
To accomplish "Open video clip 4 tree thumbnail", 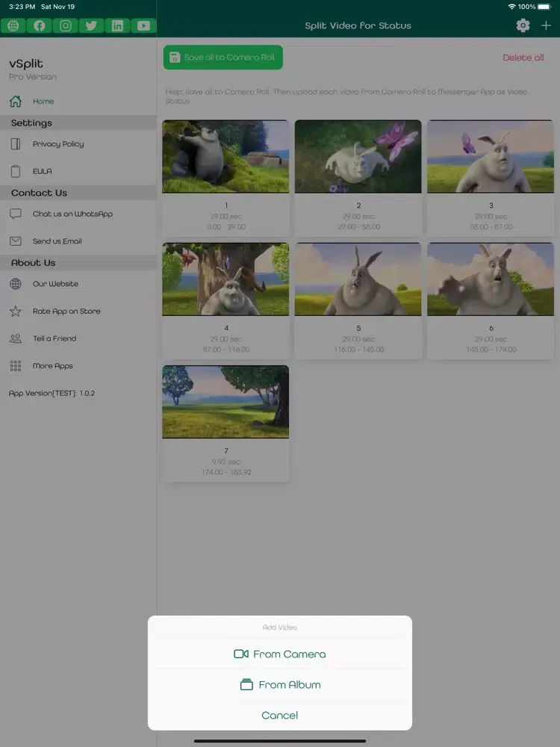I will tap(225, 279).
